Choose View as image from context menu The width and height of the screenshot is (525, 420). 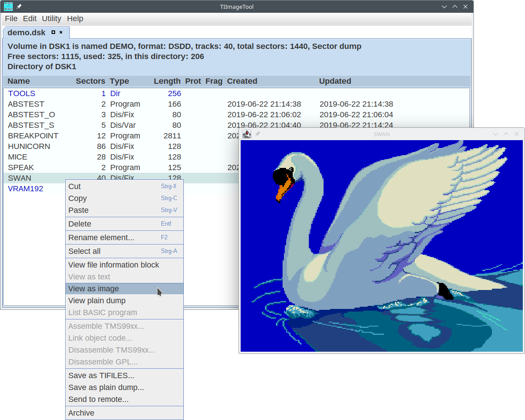pyautogui.click(x=93, y=289)
